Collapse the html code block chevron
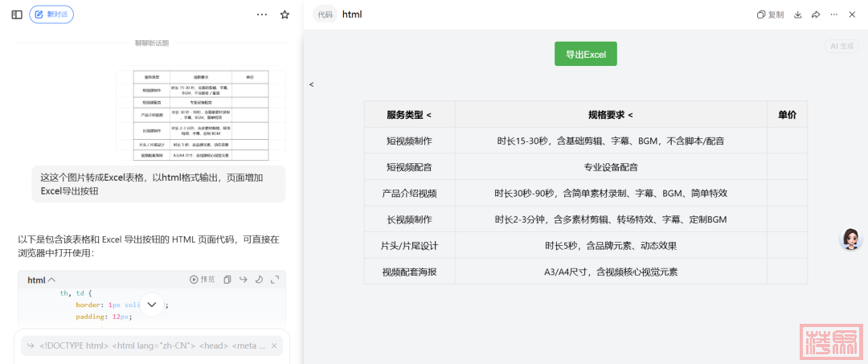868x364 pixels. 51,280
